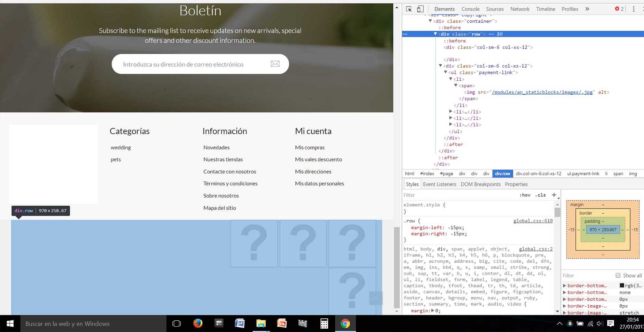Enable the Show all checkbox
644x332 pixels.
618,275
